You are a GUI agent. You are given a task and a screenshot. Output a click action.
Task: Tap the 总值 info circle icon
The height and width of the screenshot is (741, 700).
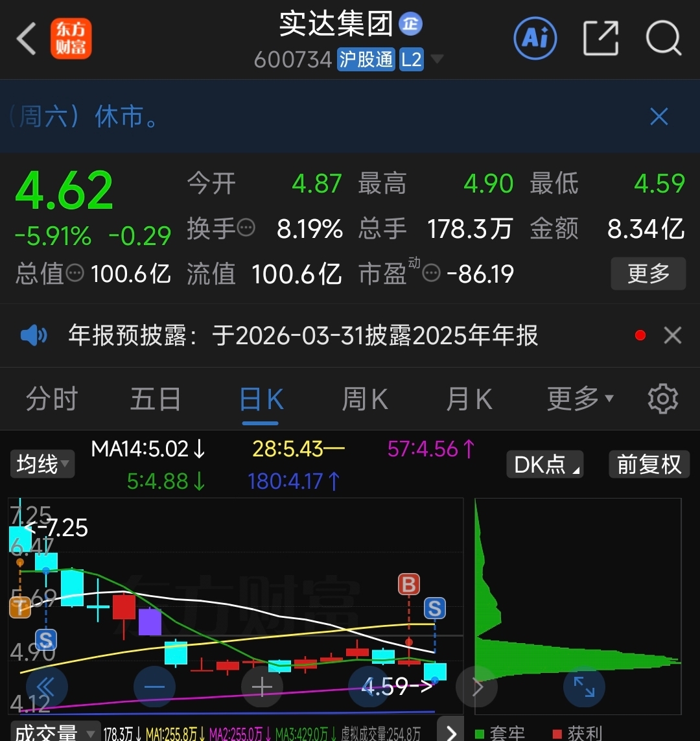[75, 273]
